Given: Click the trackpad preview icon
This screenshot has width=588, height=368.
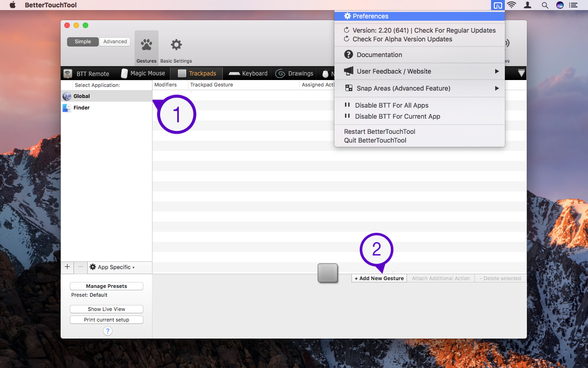Looking at the screenshot, I should [328, 273].
